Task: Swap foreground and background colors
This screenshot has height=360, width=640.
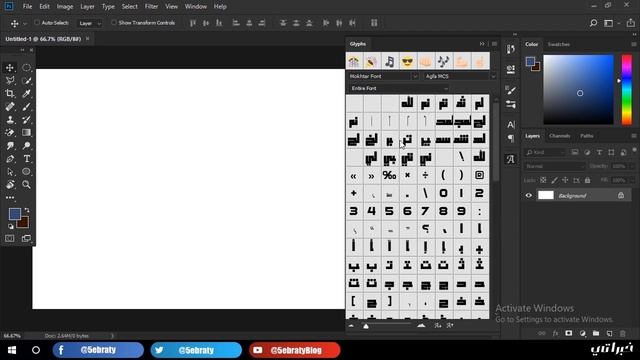Action: click(27, 210)
